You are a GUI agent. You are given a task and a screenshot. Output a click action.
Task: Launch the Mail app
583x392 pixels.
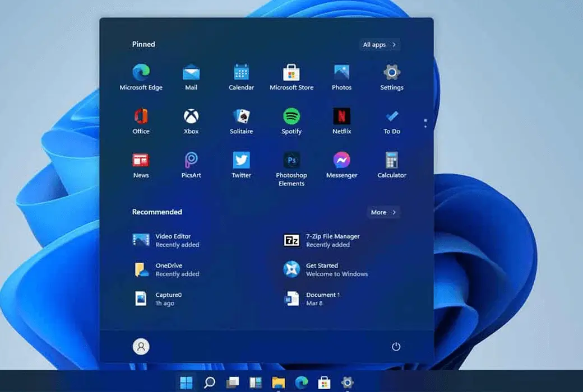pyautogui.click(x=191, y=77)
